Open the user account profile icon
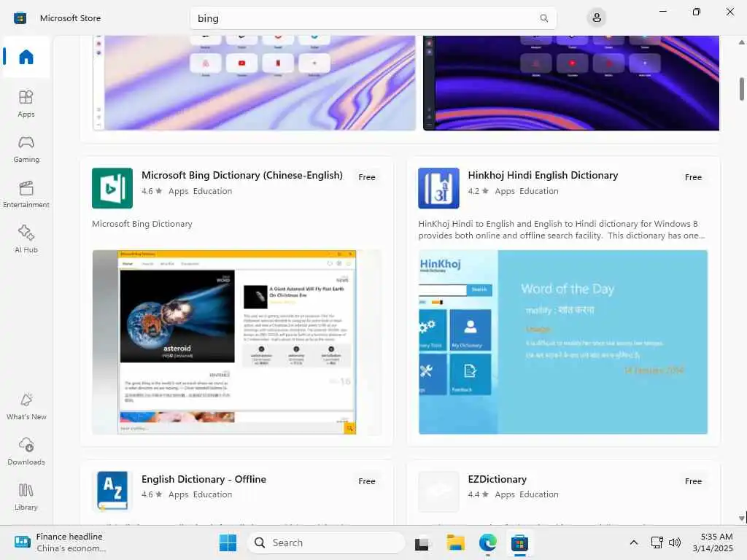Image resolution: width=747 pixels, height=560 pixels. point(597,18)
